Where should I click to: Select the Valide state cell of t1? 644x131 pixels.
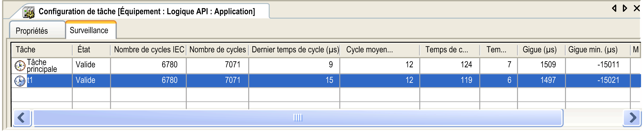(x=85, y=80)
